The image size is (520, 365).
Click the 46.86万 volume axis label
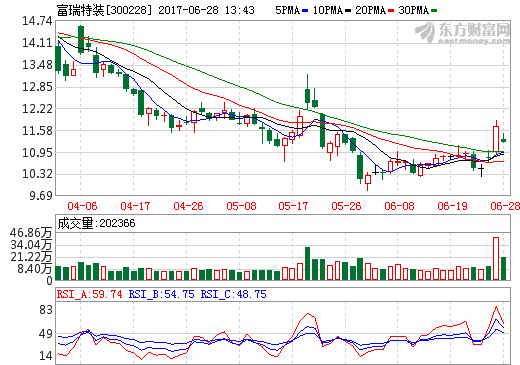31,233
